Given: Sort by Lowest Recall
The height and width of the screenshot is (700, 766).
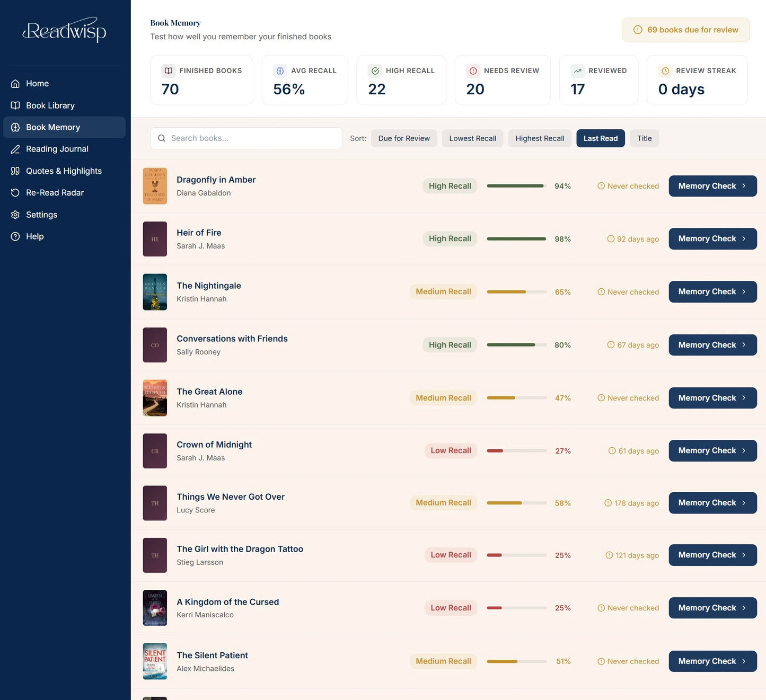Looking at the screenshot, I should [473, 138].
